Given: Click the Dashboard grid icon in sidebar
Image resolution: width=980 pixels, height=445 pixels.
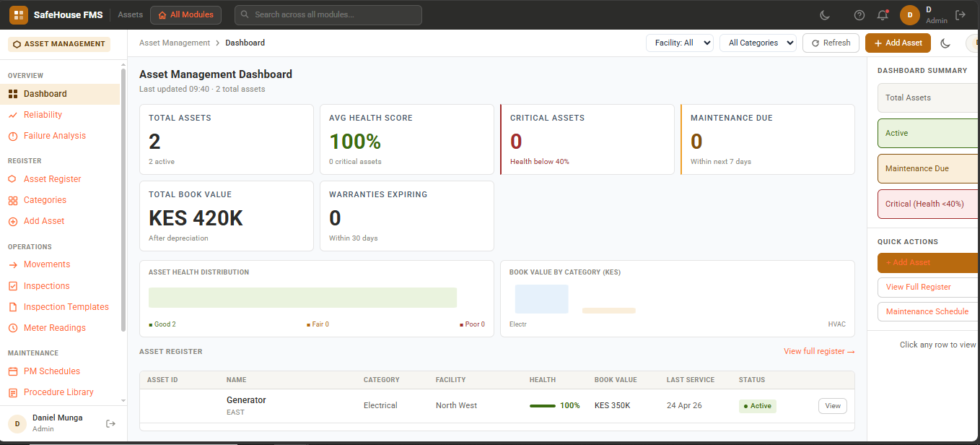Looking at the screenshot, I should pyautogui.click(x=13, y=94).
